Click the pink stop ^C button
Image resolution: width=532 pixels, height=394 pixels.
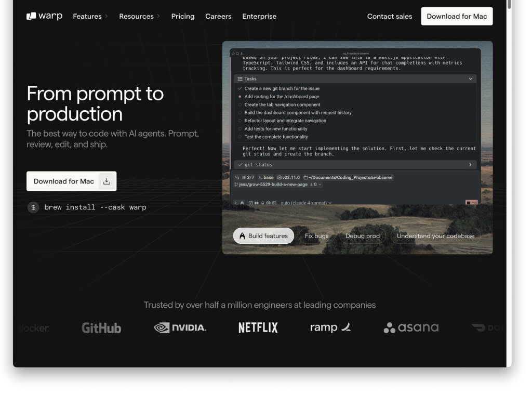coord(471,203)
